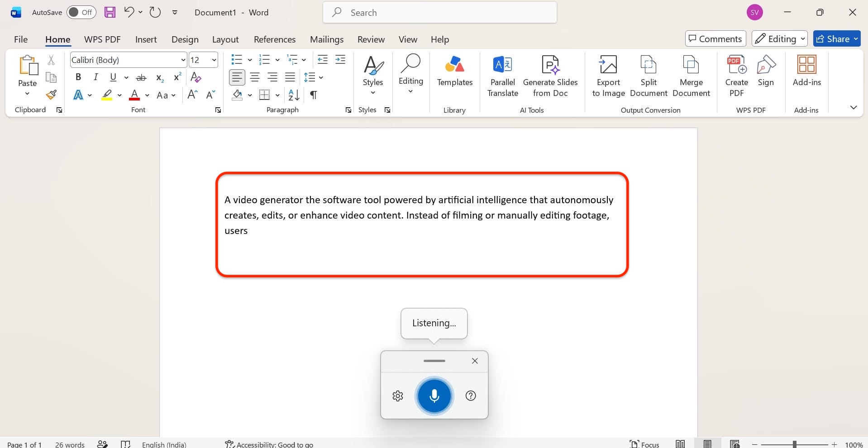Click the Comments button
This screenshot has height=448, width=868.
pyautogui.click(x=715, y=39)
